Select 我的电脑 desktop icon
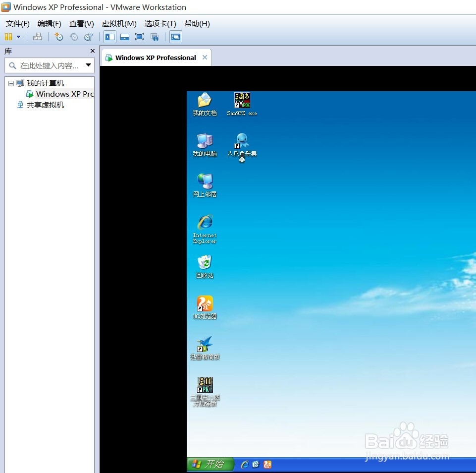Image resolution: width=476 pixels, height=473 pixels. pyautogui.click(x=205, y=145)
